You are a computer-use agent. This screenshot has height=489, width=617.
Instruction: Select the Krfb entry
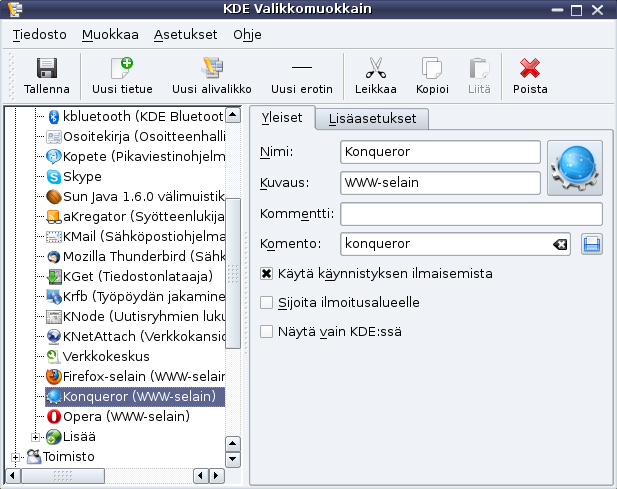tap(135, 297)
